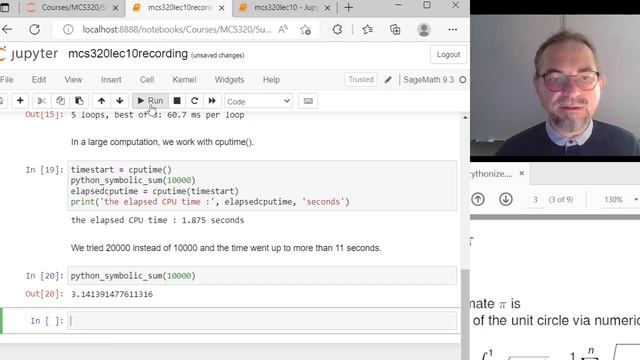The width and height of the screenshot is (640, 360).
Task: Go to the next PDF page with the down arrow
Action: tap(506, 199)
